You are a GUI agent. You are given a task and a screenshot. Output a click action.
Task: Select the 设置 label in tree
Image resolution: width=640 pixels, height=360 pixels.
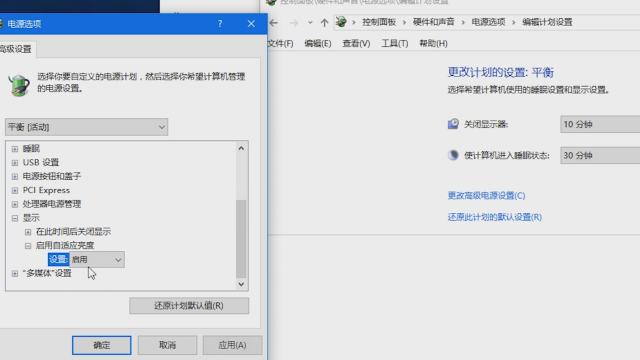(58, 260)
